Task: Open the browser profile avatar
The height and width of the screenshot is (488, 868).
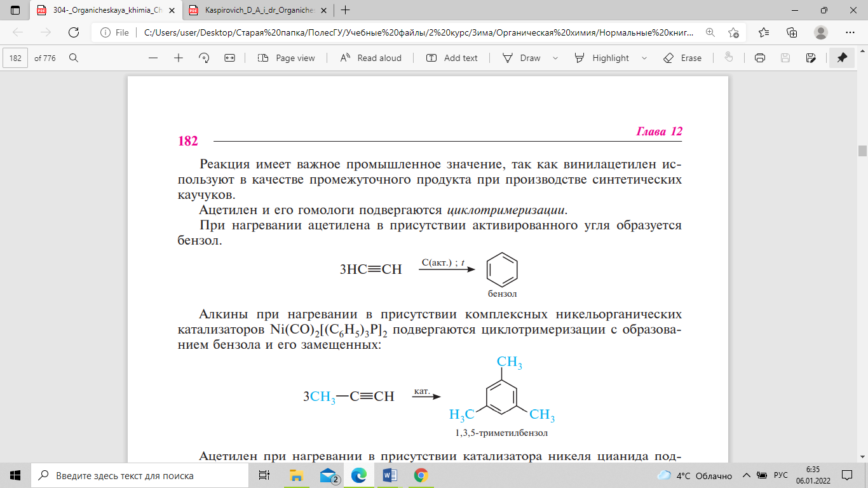Action: 821,32
